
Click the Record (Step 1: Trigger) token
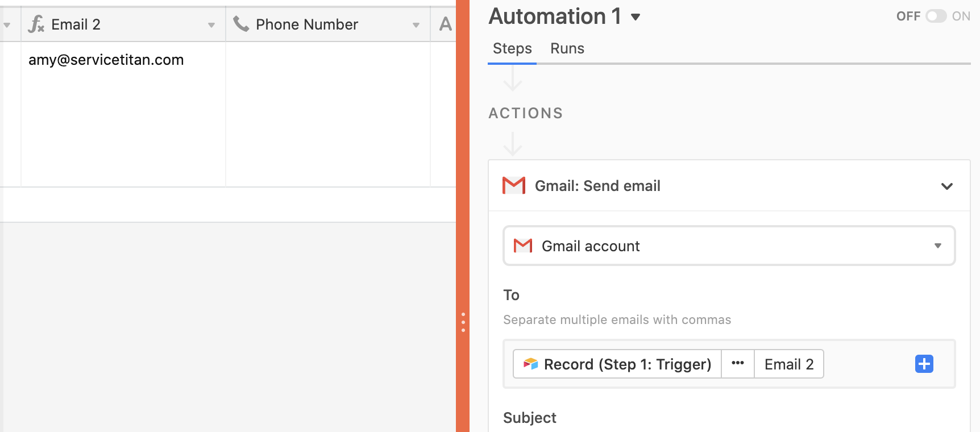pyautogui.click(x=617, y=364)
